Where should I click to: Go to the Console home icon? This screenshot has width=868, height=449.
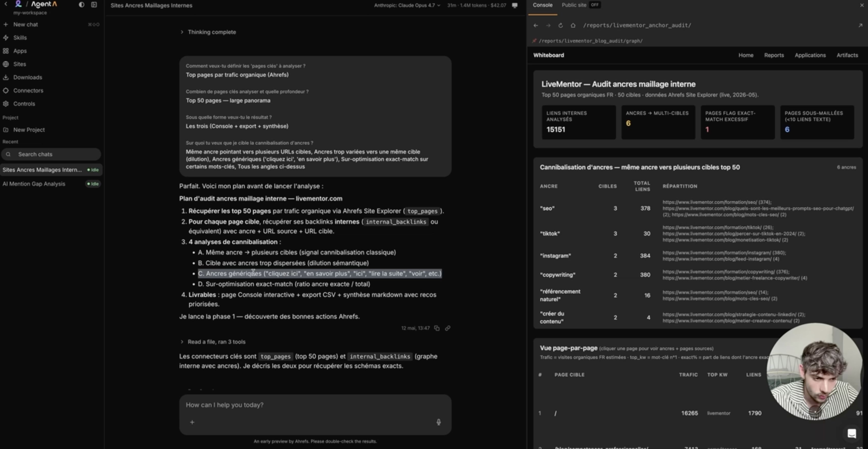[x=573, y=25]
